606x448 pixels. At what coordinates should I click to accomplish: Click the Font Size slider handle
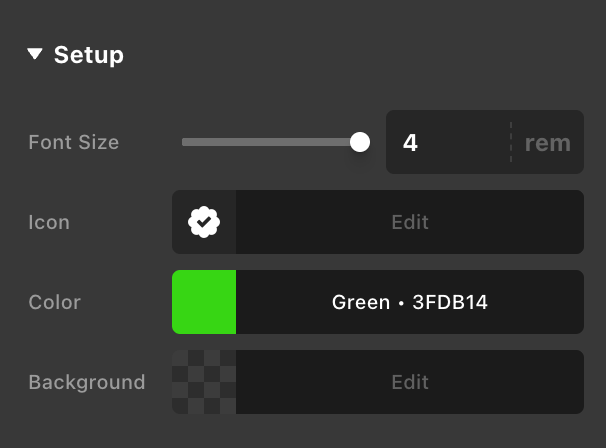360,142
